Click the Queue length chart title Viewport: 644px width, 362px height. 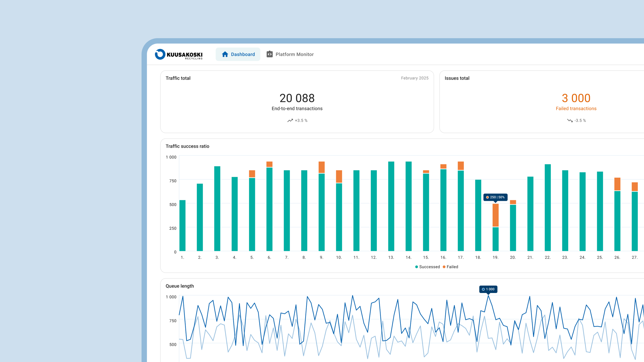tap(180, 286)
